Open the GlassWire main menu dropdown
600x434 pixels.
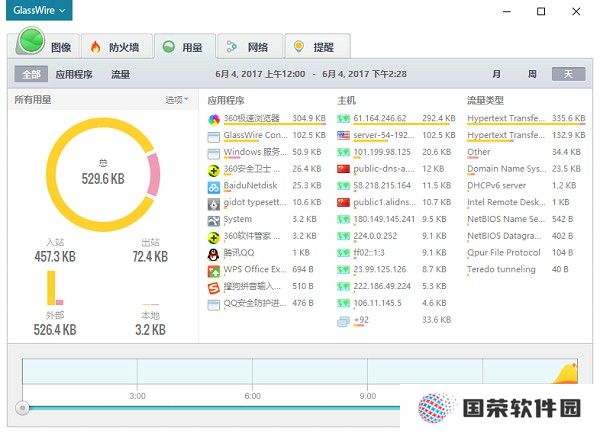[x=39, y=10]
